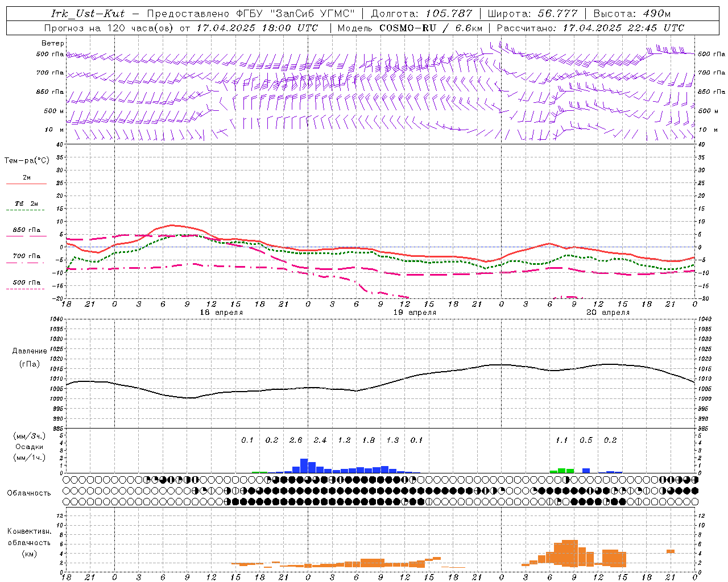Click the 1.3 precipitation amount
This screenshot has width=728, height=582.
click(392, 440)
